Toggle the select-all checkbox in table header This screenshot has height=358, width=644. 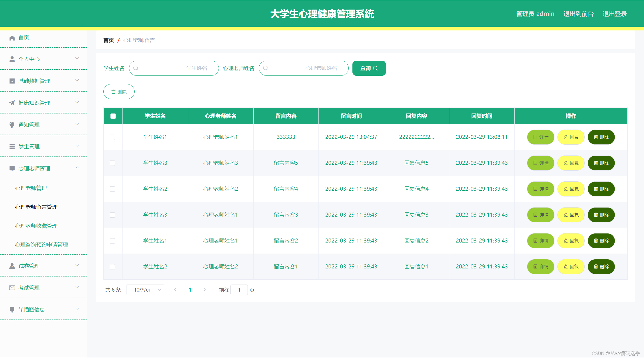[113, 116]
